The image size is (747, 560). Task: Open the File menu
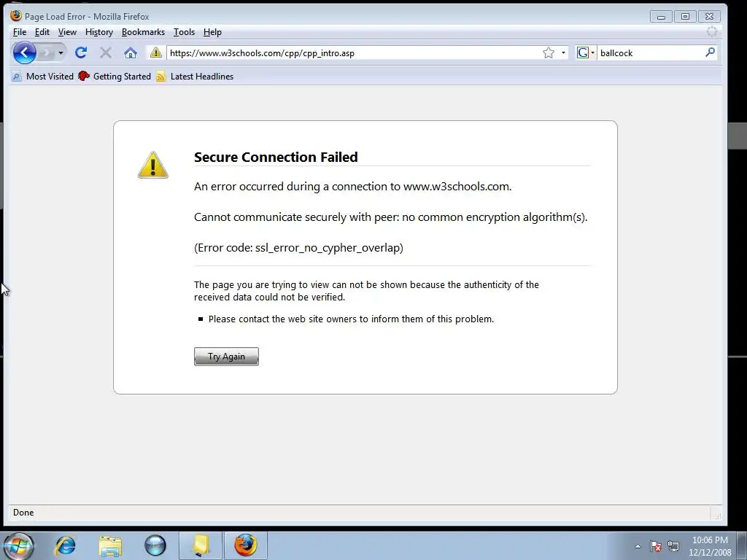20,32
